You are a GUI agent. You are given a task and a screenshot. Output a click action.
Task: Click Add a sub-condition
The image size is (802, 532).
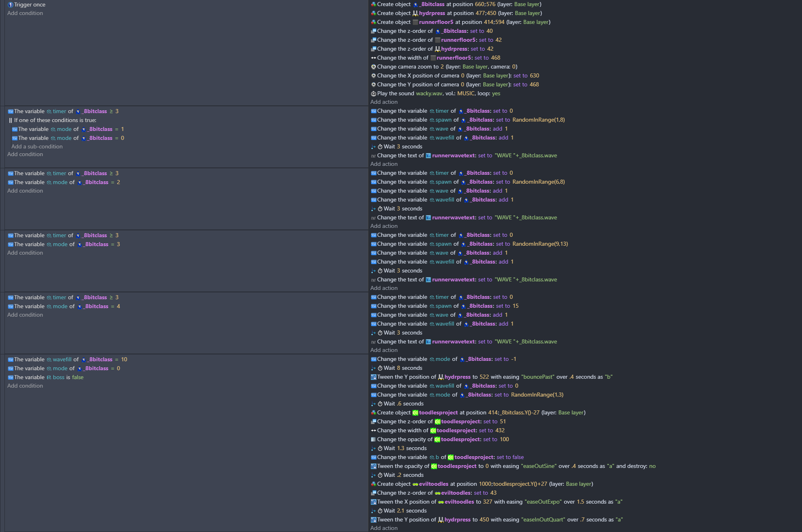[x=37, y=147]
